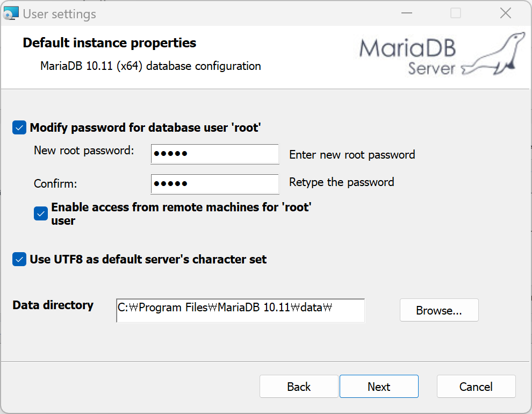Click the 'Retype the password' hint text
The height and width of the screenshot is (414, 532).
(x=341, y=182)
